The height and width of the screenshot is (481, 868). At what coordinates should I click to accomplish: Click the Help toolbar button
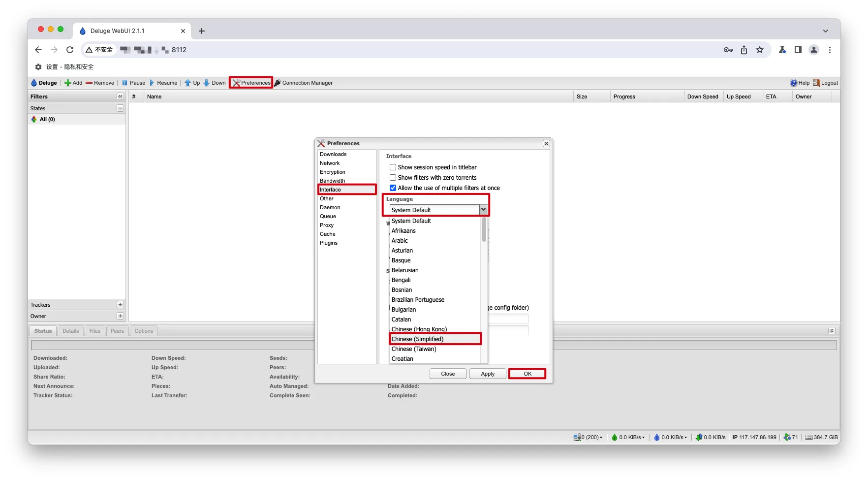pyautogui.click(x=800, y=83)
